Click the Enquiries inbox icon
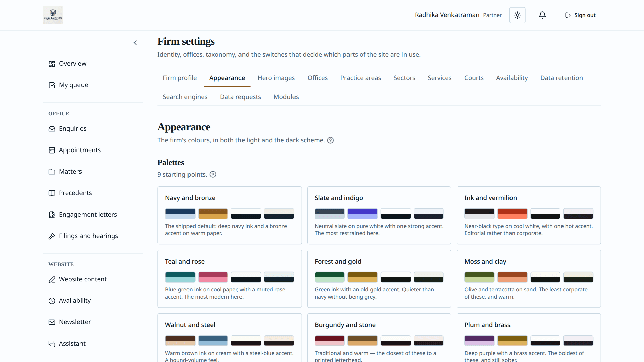Screen dimensions: 644x362 tap(52, 129)
